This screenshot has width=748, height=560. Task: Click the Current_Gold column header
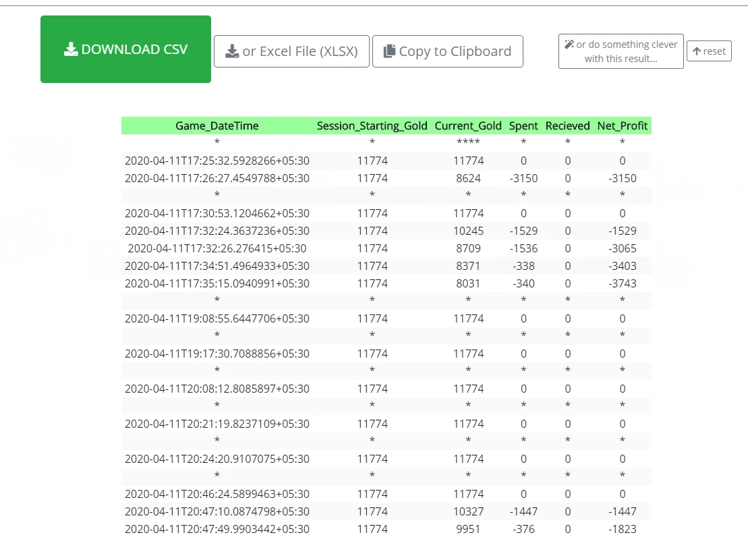click(468, 125)
